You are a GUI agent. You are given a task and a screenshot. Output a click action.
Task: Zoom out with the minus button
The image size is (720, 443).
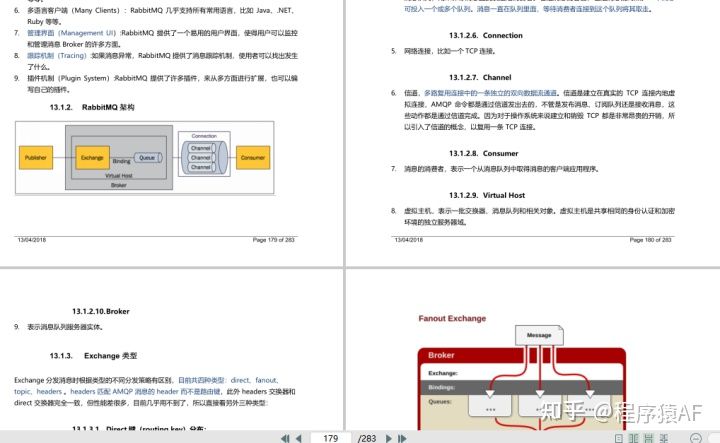click(x=696, y=438)
